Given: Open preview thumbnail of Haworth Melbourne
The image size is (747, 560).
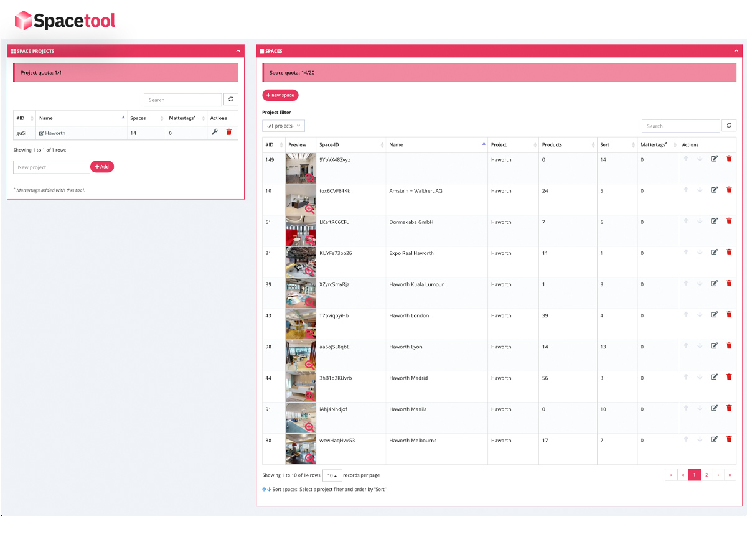Looking at the screenshot, I should [301, 449].
